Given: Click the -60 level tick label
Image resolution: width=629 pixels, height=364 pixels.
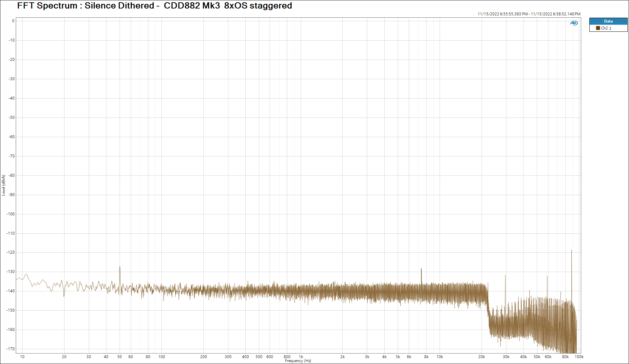Looking at the screenshot, I should tap(11, 137).
